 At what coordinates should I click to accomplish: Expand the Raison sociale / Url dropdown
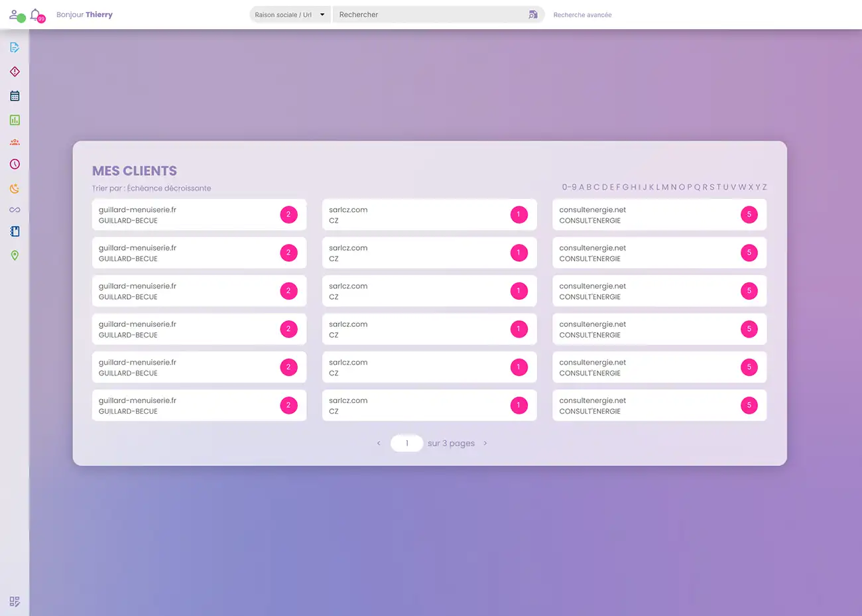click(289, 15)
